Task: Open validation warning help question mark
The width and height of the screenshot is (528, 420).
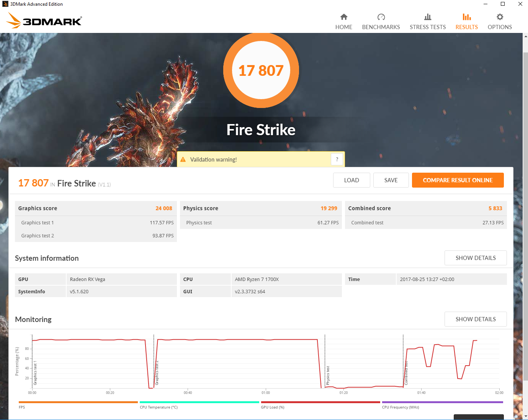Action: click(x=337, y=160)
